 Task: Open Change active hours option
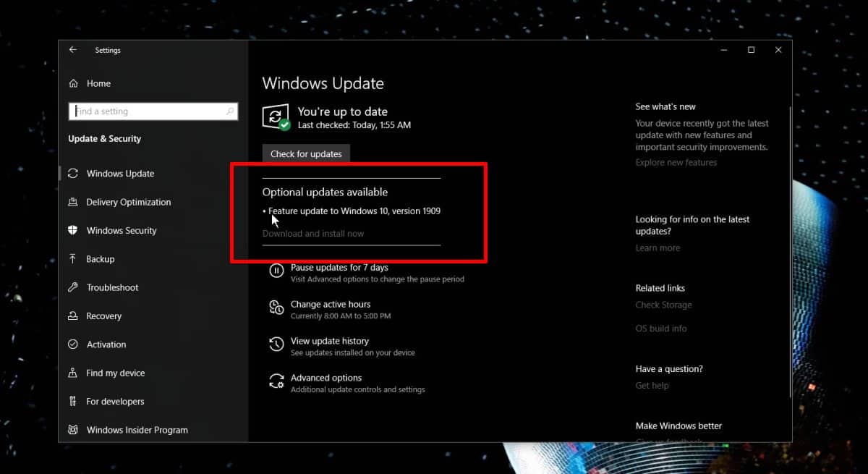point(331,305)
